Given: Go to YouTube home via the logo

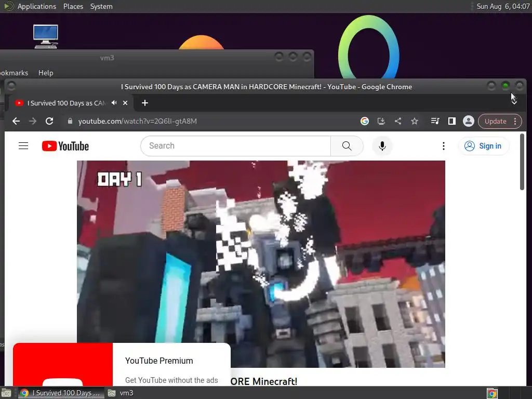Looking at the screenshot, I should click(x=65, y=146).
